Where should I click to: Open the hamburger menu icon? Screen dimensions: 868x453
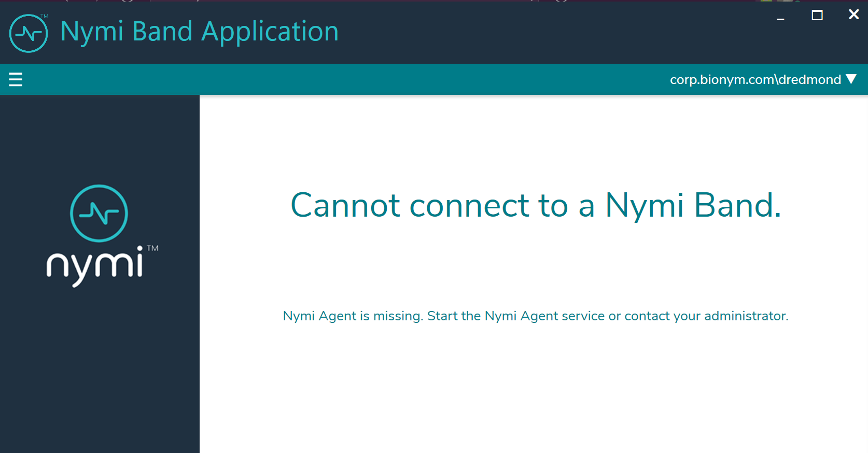pos(16,79)
